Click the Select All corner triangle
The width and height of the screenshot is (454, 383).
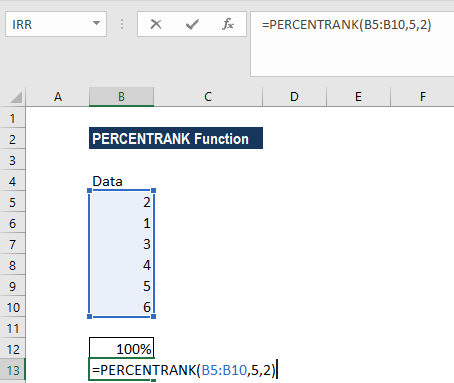(16, 97)
